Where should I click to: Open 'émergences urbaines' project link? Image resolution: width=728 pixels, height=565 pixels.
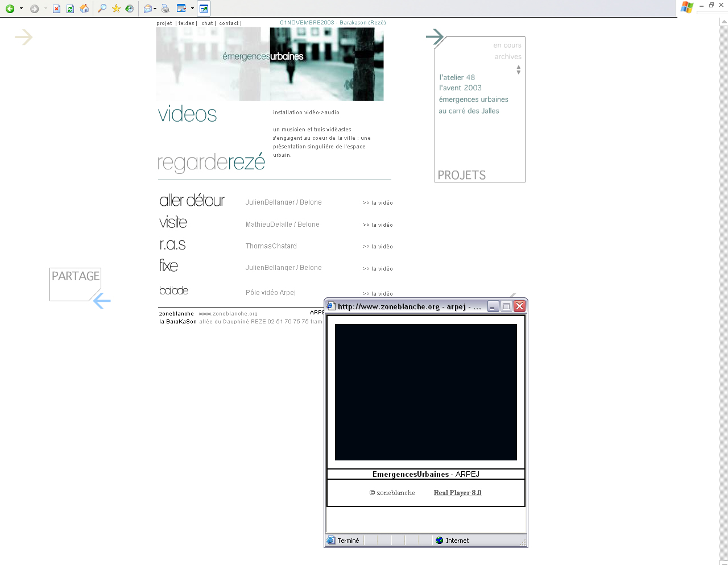[x=473, y=99]
